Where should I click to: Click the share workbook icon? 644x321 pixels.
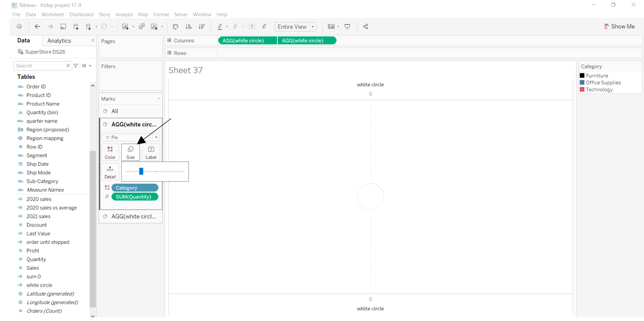pyautogui.click(x=366, y=26)
